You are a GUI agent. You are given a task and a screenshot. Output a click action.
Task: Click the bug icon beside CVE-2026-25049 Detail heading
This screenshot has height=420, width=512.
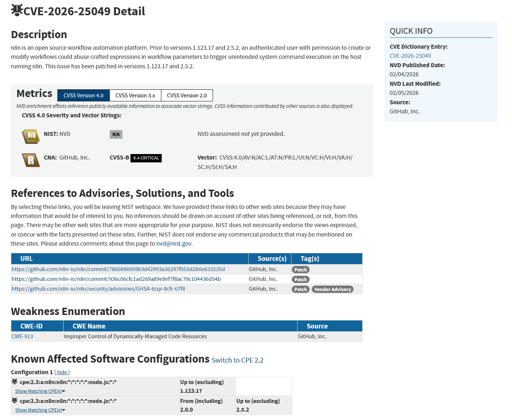[17, 10]
